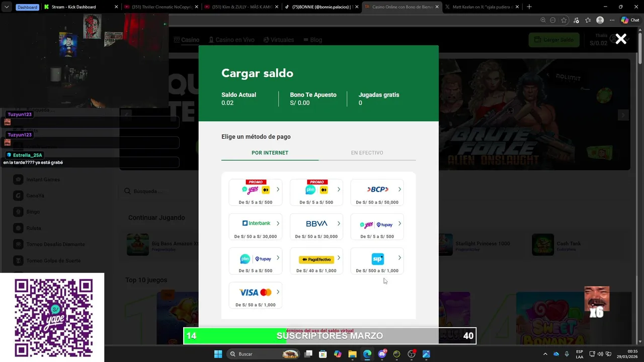Click the Dashboard workspace button

click(x=27, y=7)
